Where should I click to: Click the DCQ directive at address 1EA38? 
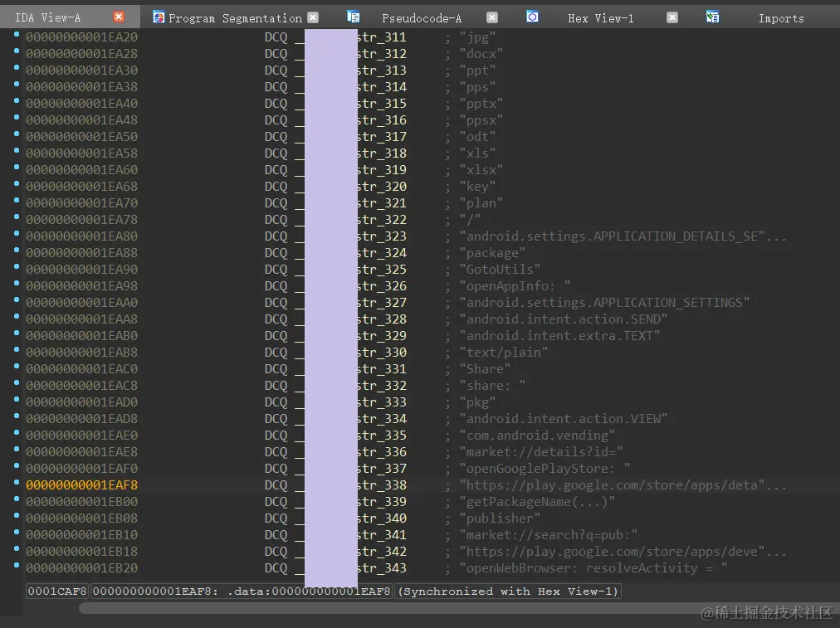[276, 87]
